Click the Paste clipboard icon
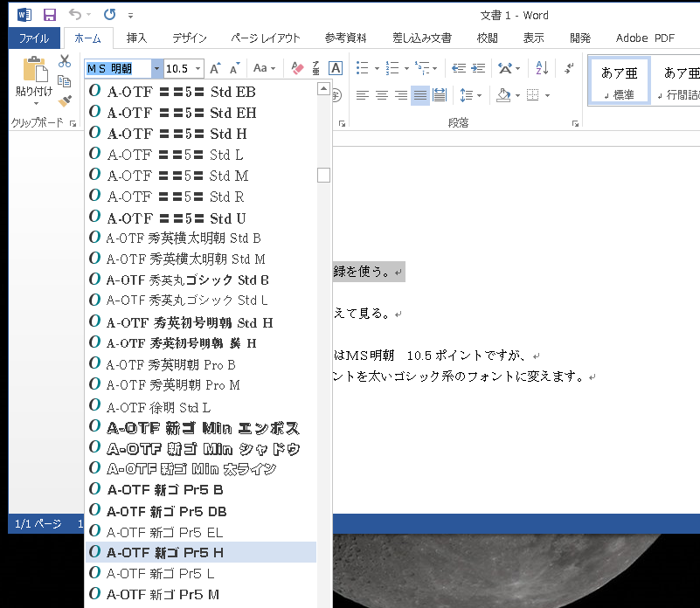Viewport: 700px width, 608px height. point(35,69)
